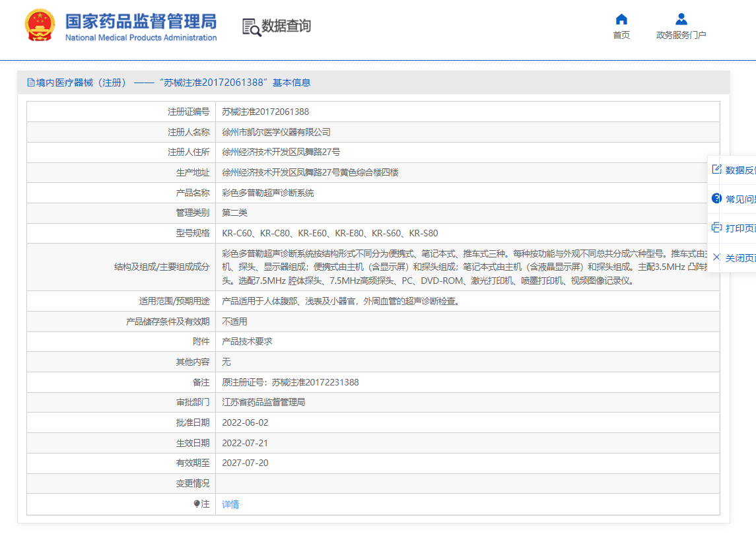Click the expiry date 2027-07-20
This screenshot has width=756, height=538.
tap(245, 463)
